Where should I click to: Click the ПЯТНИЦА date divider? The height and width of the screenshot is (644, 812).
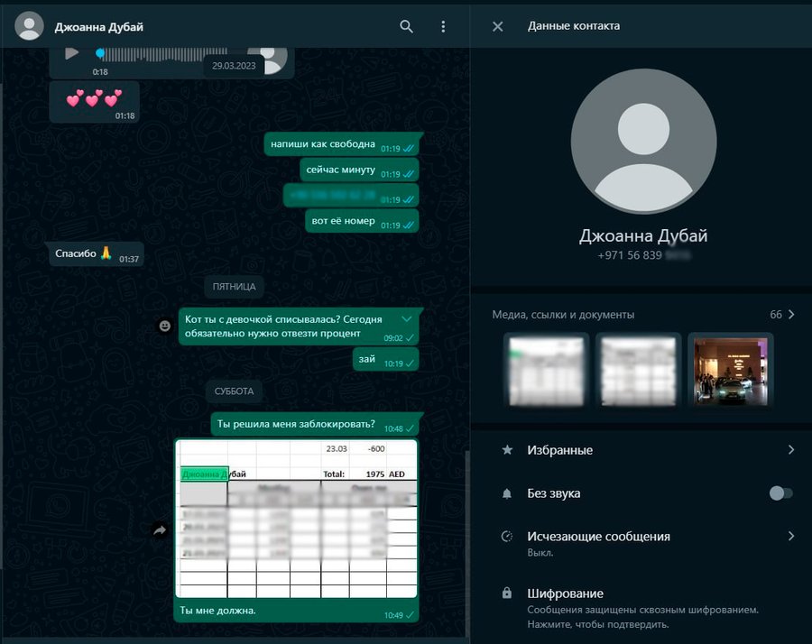(234, 286)
